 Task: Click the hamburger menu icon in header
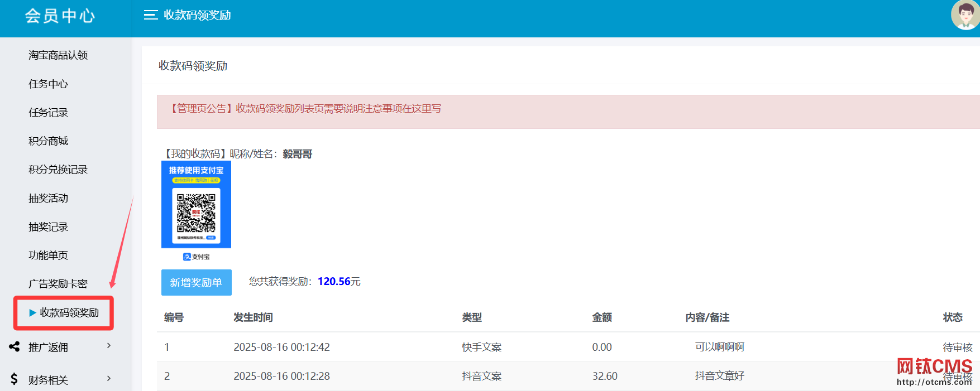tap(150, 15)
